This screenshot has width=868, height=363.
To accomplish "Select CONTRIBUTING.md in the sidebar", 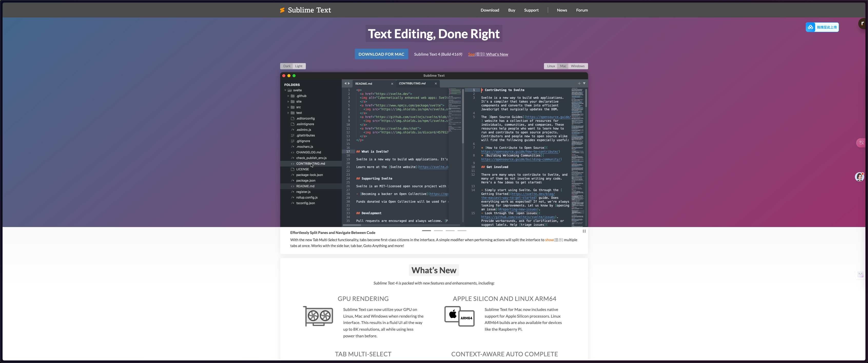I will (x=311, y=163).
